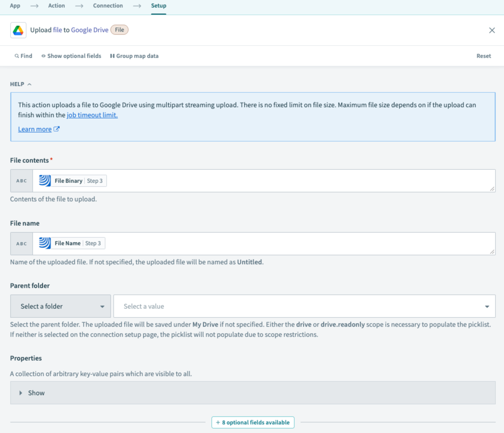Screen dimensions: 504x433
Task: Toggle Show optional fields eye
Action: (x=43, y=56)
